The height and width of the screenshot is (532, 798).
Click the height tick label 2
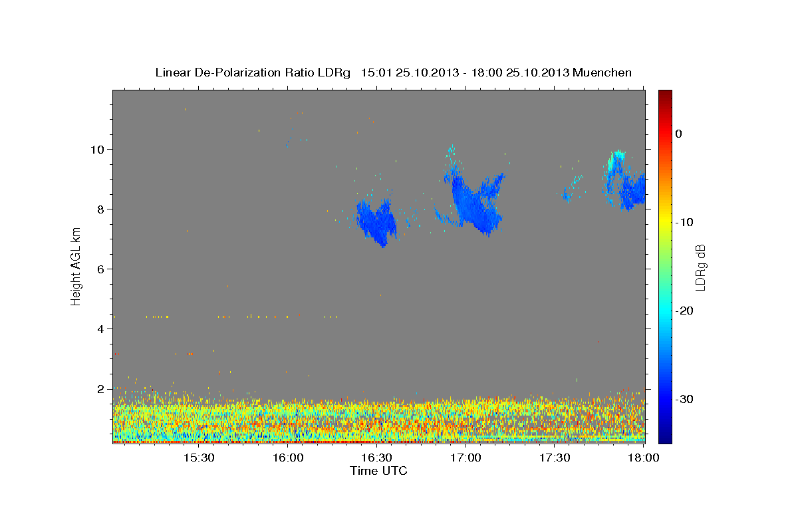click(101, 388)
